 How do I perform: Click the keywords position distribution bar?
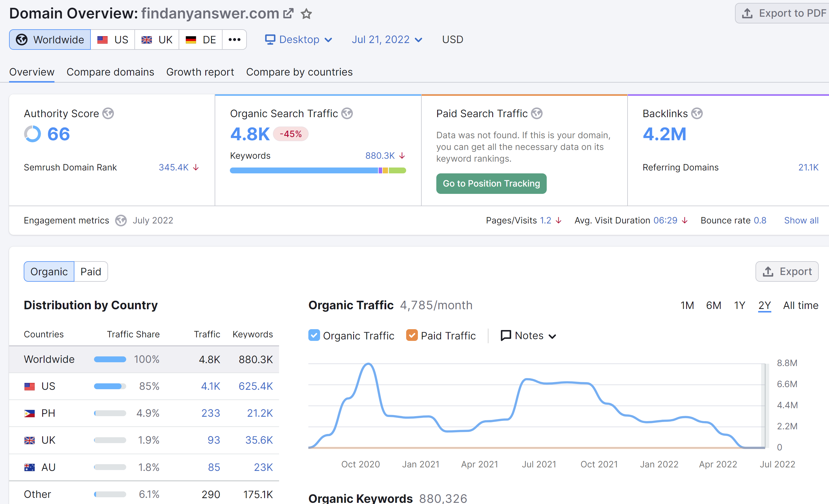(318, 170)
